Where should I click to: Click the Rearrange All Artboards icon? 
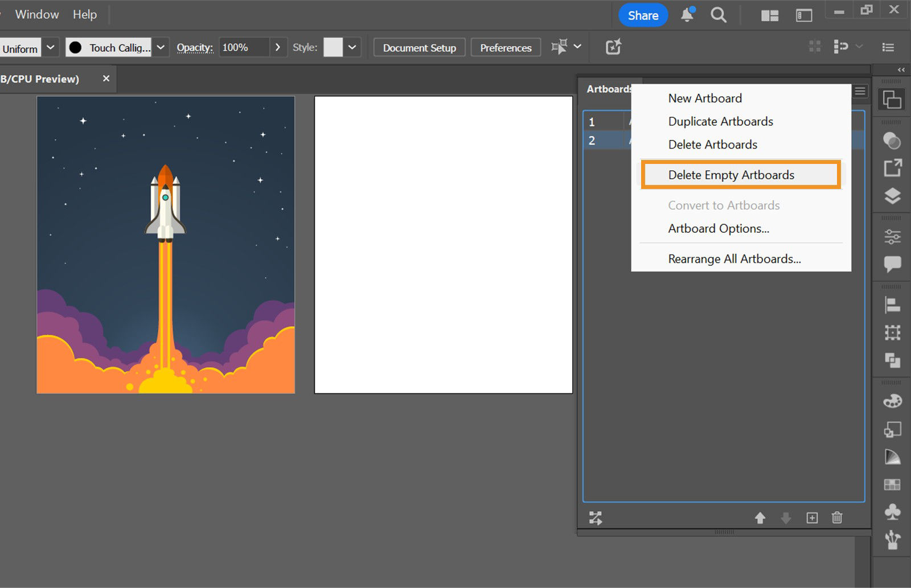coord(596,518)
